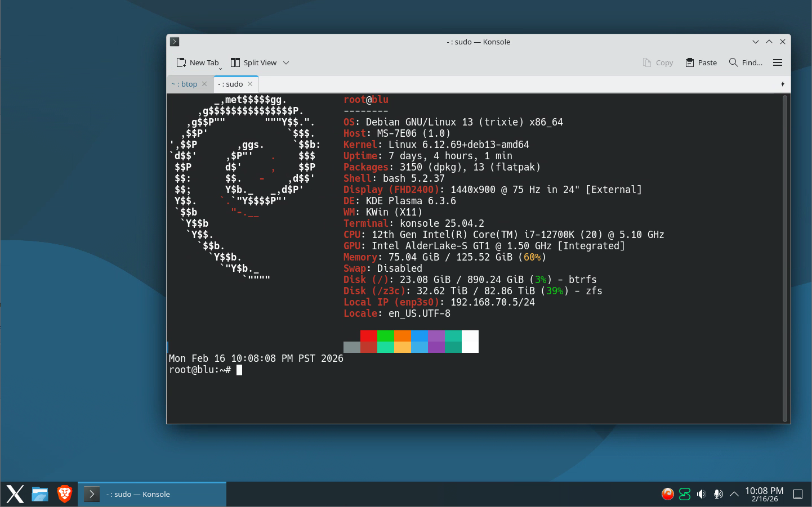Image resolution: width=812 pixels, height=507 pixels.
Task: Click the 'Kernel: Linux 6.12.69' line
Action: click(x=436, y=145)
